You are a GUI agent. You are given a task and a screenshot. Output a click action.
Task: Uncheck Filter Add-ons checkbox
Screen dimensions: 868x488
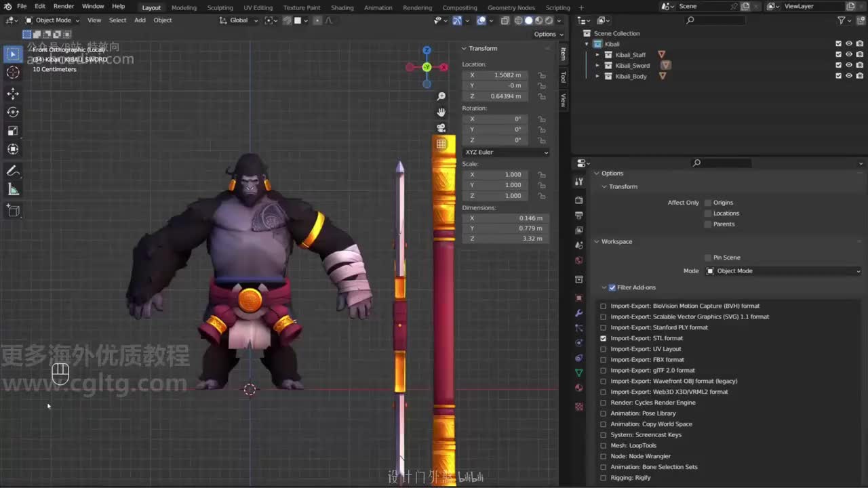pyautogui.click(x=612, y=287)
